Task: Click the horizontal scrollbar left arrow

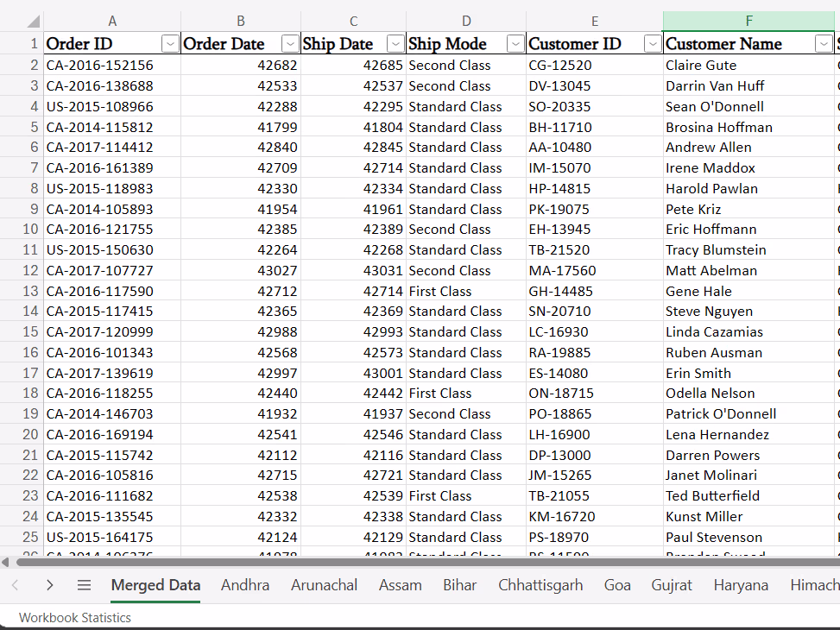Action: pyautogui.click(x=5, y=562)
